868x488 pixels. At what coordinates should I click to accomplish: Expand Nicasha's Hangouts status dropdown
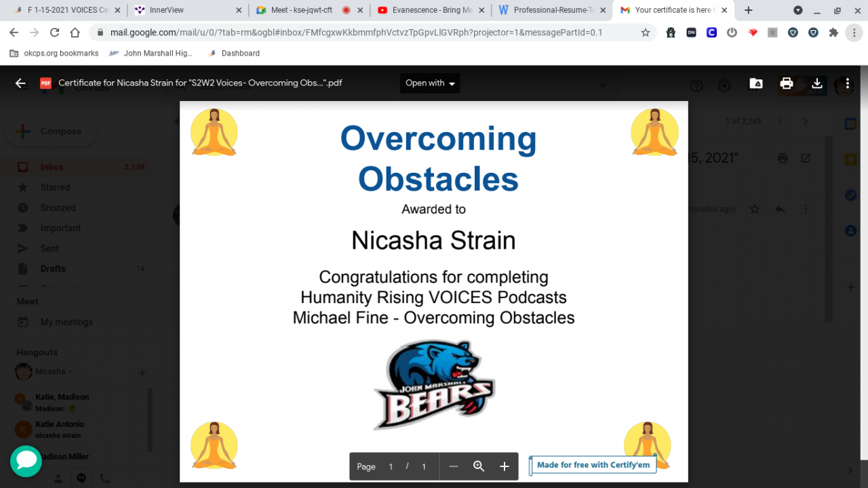[71, 371]
